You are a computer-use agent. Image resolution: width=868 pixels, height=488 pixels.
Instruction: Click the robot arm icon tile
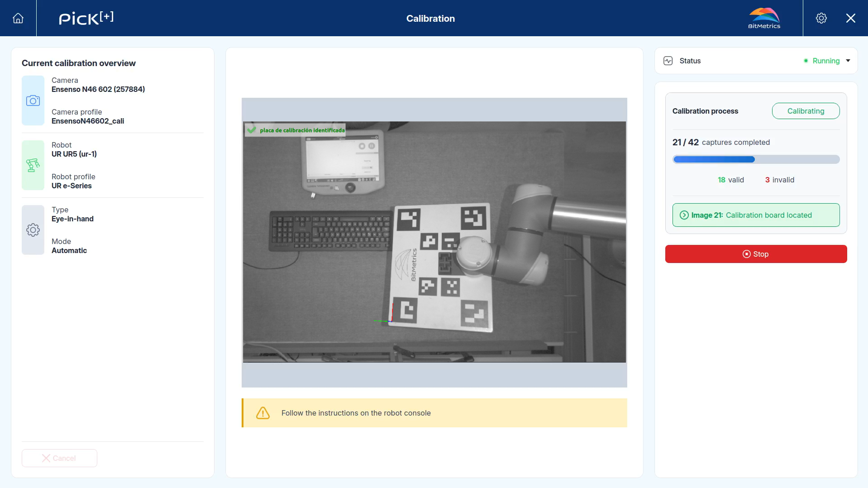pos(33,165)
